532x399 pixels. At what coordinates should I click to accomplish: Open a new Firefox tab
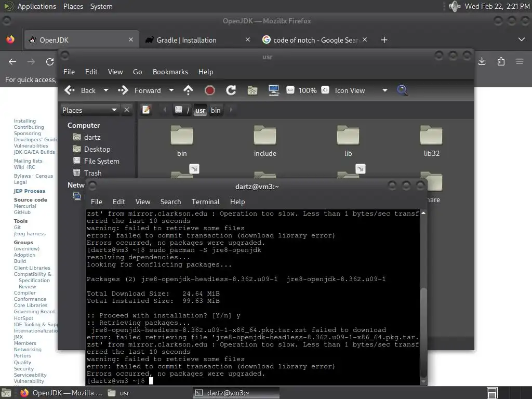tap(384, 40)
